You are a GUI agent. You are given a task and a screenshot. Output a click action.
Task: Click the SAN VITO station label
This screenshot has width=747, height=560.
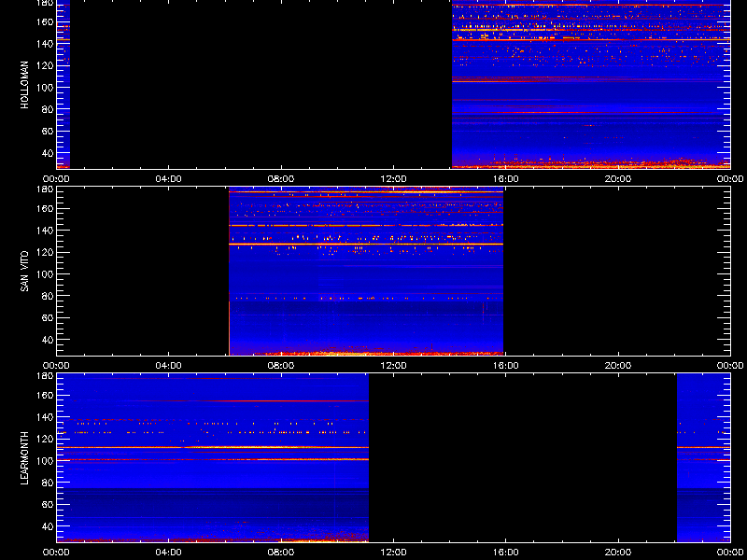coord(25,272)
